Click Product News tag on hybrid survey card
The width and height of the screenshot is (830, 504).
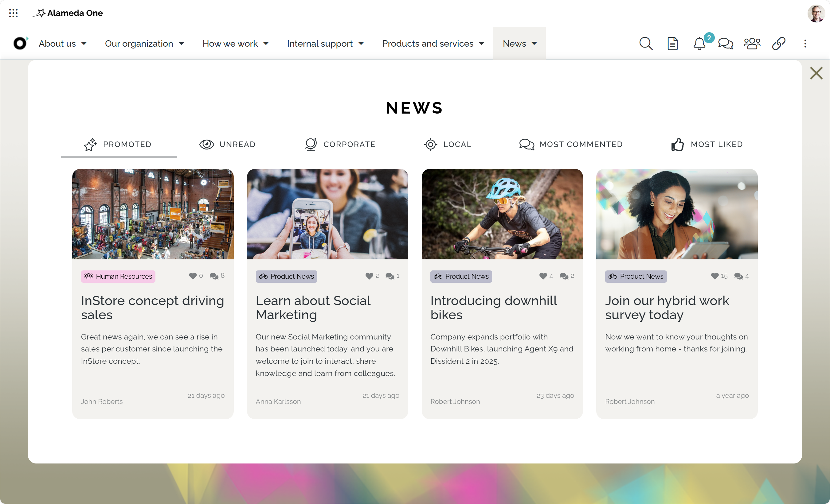636,277
